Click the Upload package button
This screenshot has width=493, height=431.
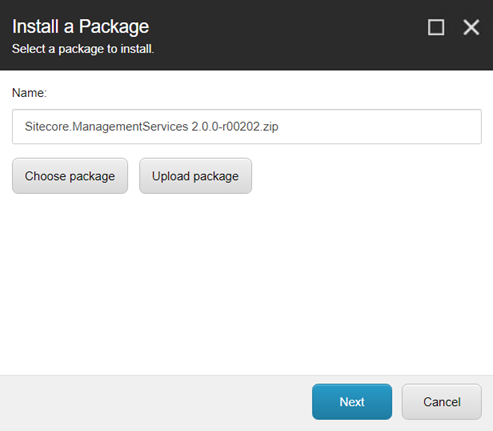195,176
